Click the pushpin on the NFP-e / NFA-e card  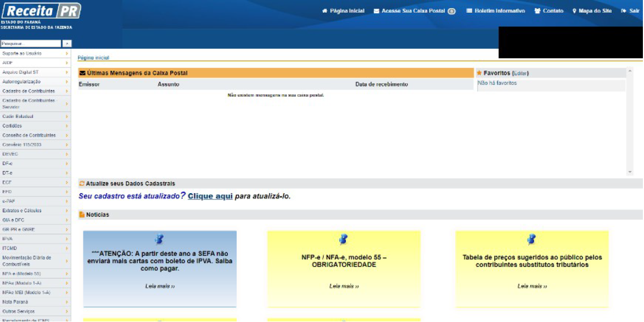tap(344, 239)
